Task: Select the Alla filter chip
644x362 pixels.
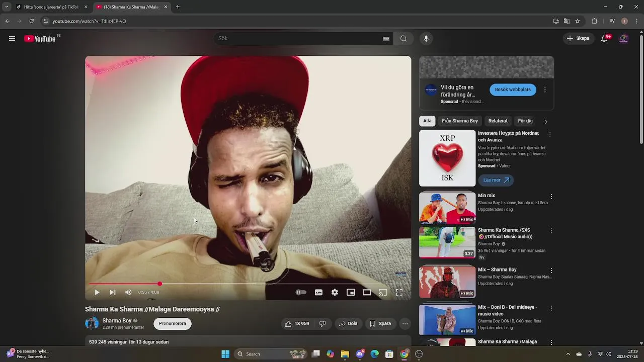Action: (x=427, y=121)
